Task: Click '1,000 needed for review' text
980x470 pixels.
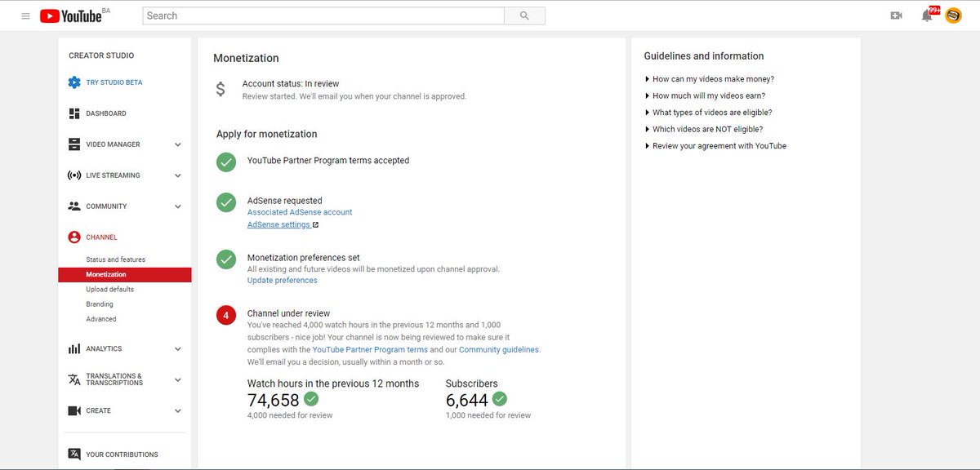Action: tap(488, 415)
